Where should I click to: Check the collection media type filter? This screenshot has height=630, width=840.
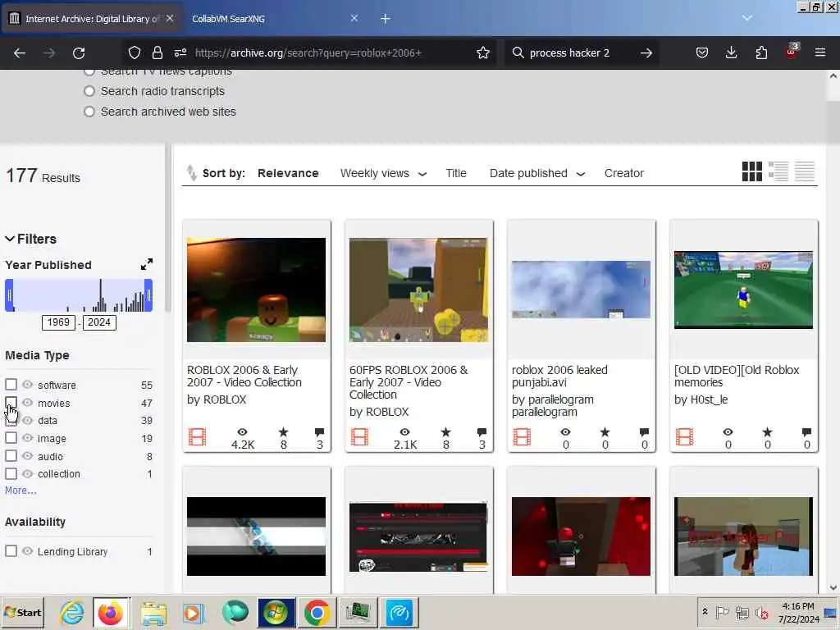[x=11, y=473]
